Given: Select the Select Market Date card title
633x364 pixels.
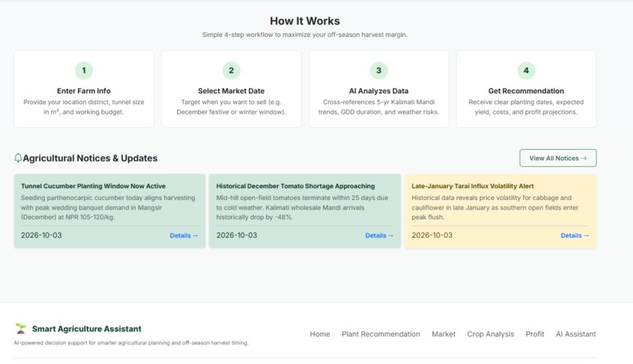Looking at the screenshot, I should pos(232,91).
